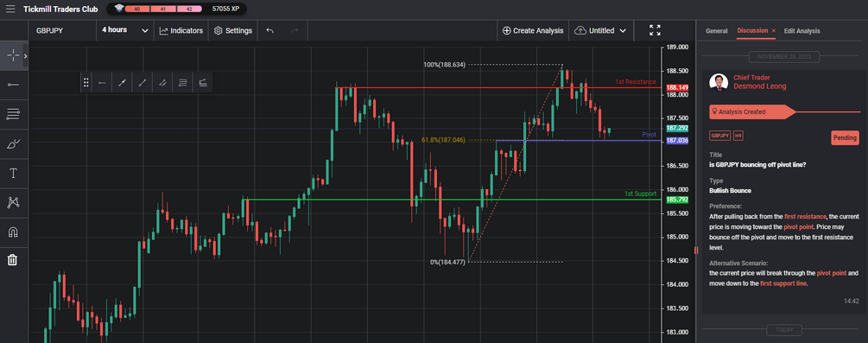The width and height of the screenshot is (868, 343).
Task: Click the 'first support line' highlighted text
Action: [783, 283]
